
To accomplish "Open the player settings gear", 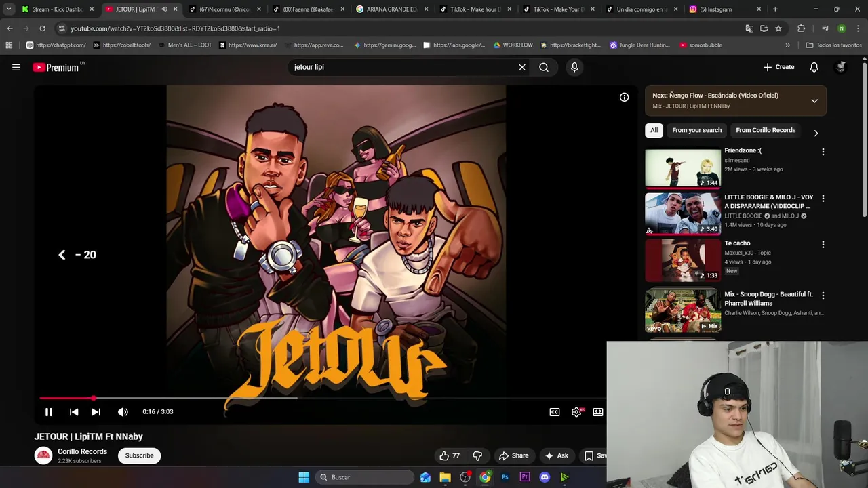I will coord(576,411).
